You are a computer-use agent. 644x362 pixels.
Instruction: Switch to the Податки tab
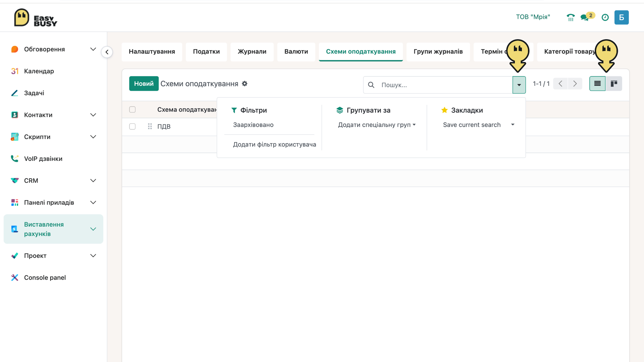point(206,52)
